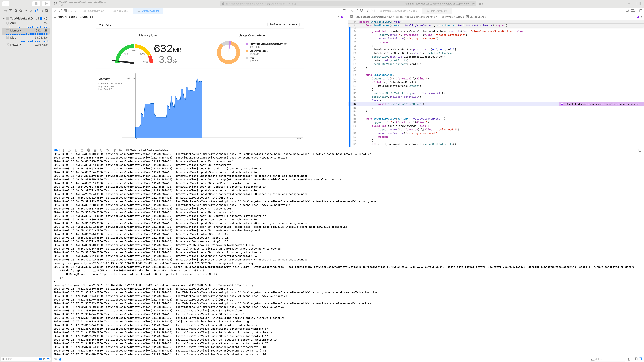644x362 pixels.
Task: Open Debug Memory Graph button
Action: tap(108, 150)
